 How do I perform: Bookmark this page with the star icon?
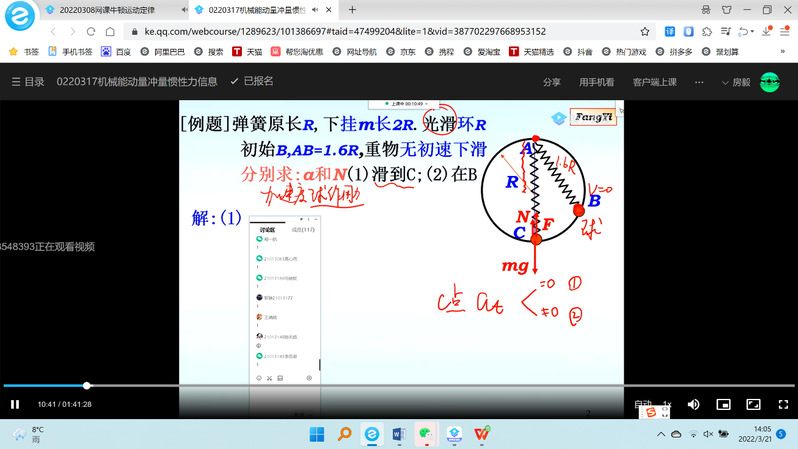(645, 31)
